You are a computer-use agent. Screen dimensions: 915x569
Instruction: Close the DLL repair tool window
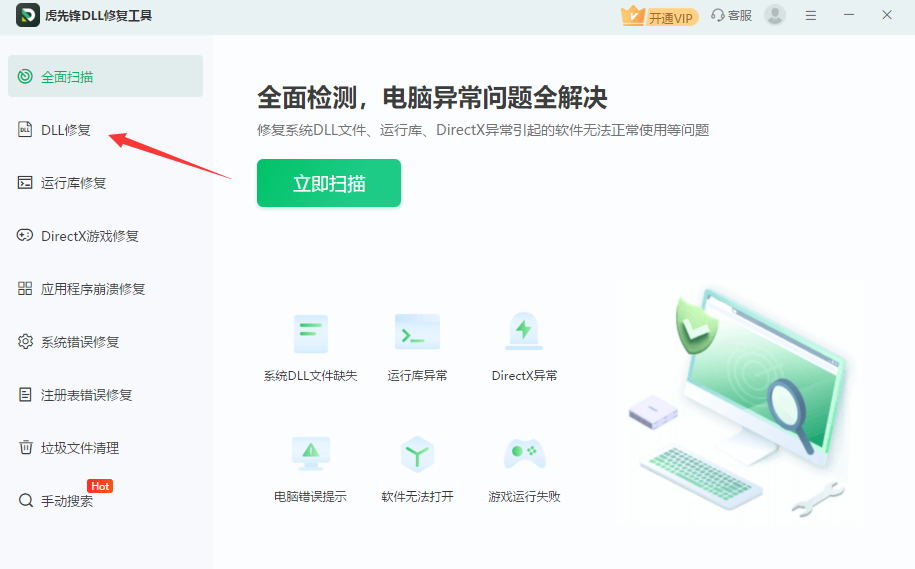pyautogui.click(x=887, y=15)
